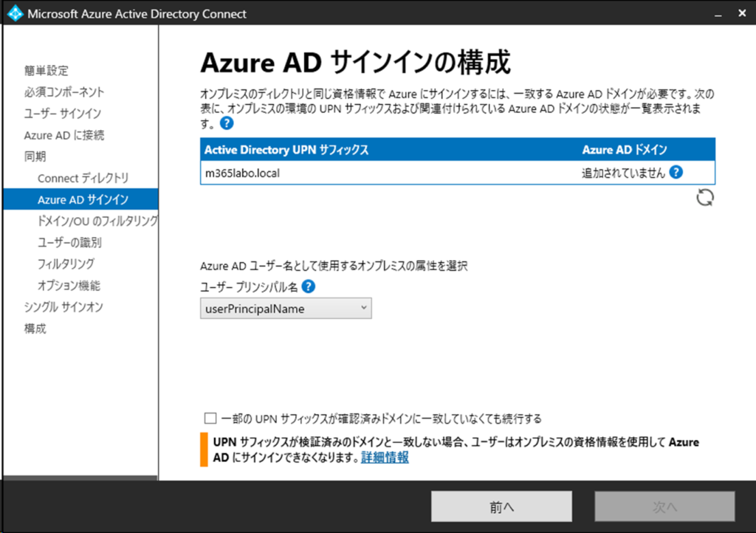Click help icon beside 追加されていません
This screenshot has height=533, width=756.
(x=676, y=172)
